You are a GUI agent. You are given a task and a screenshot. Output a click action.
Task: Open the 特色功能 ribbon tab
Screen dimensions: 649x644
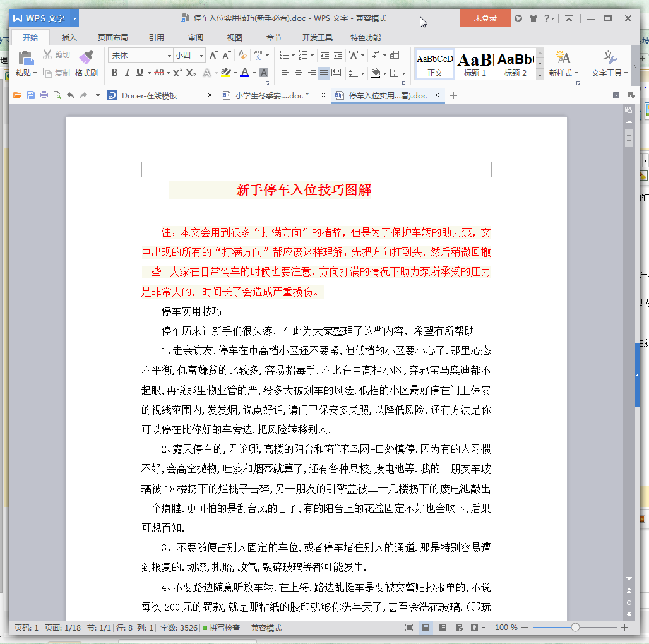[365, 38]
